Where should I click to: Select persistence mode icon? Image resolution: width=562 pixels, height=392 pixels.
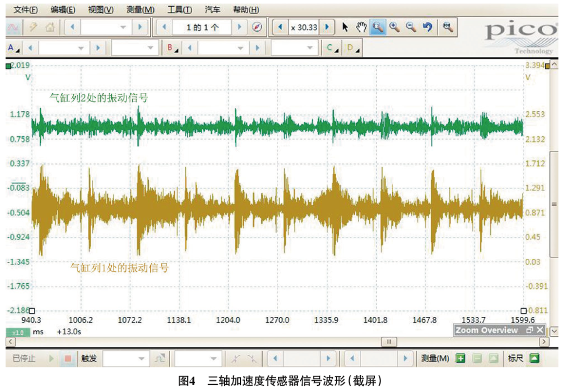[33, 27]
